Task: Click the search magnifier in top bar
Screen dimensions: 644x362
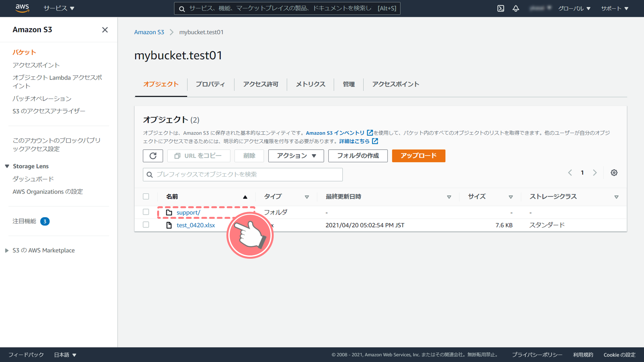Action: 182,9
